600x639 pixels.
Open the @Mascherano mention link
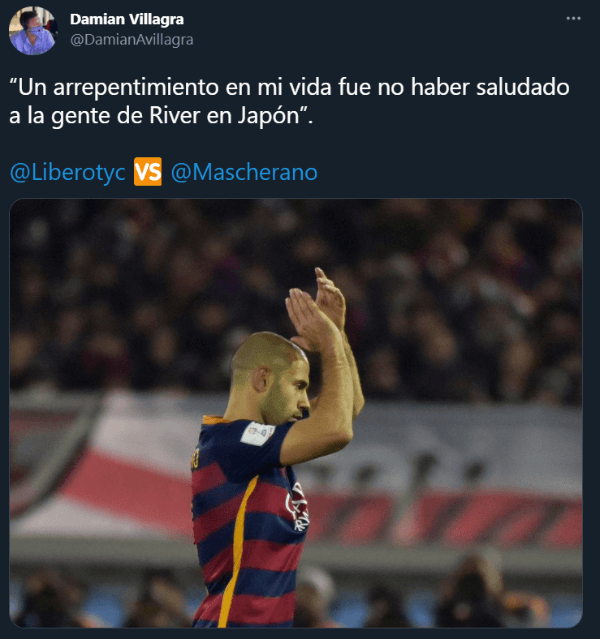(244, 172)
